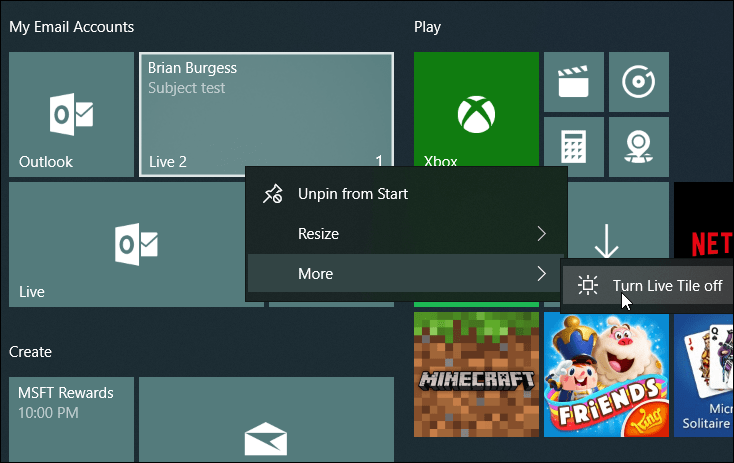Click the Subject test preview text
This screenshot has width=734, height=463.
[x=187, y=88]
